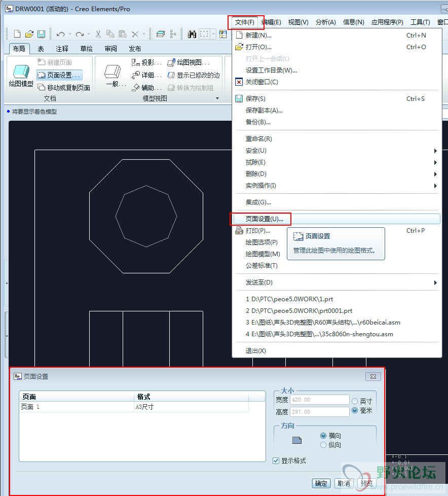Click the Undo arrow icon
Screen dimensions: 448x496
click(60, 34)
